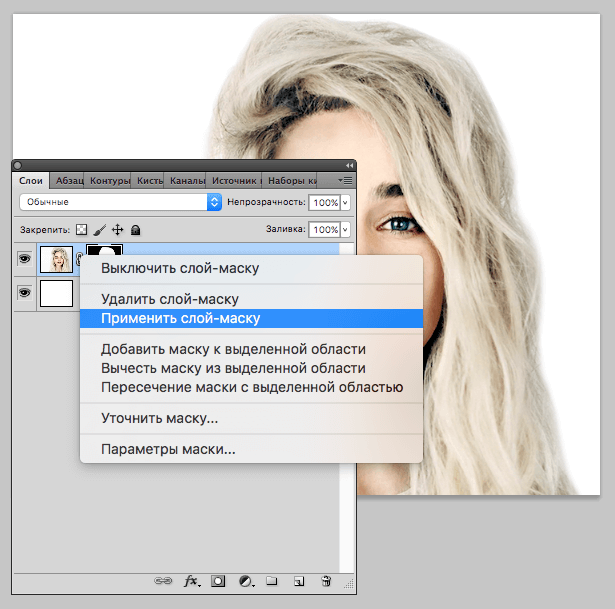This screenshot has width=615, height=609.
Task: Click the new group folder icon
Action: [x=271, y=581]
